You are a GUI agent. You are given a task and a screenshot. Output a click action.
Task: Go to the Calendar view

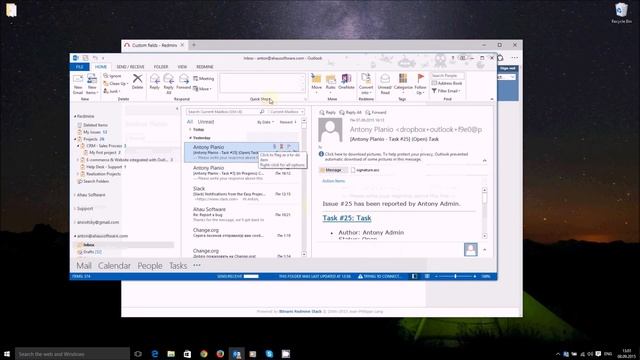(x=114, y=266)
